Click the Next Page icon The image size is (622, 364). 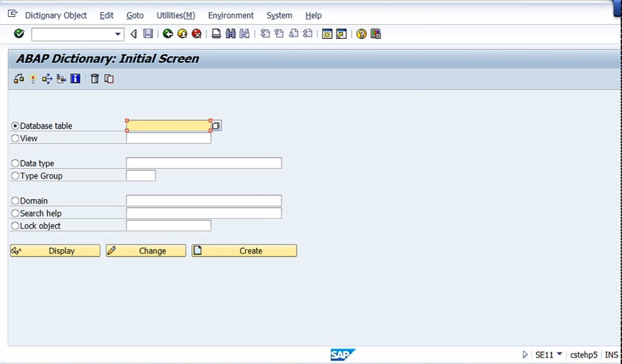click(294, 34)
